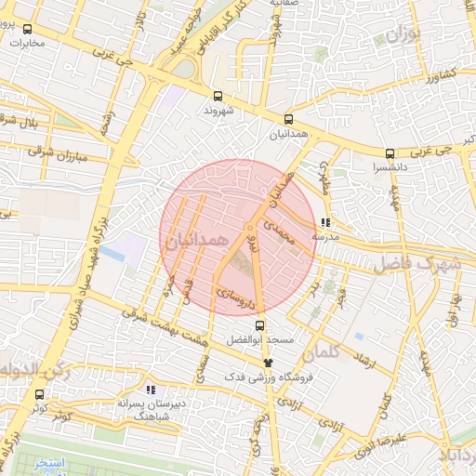Screen dimensions: 476x476
Task: Click the roundabout inside the red circle
Action: (250, 228)
